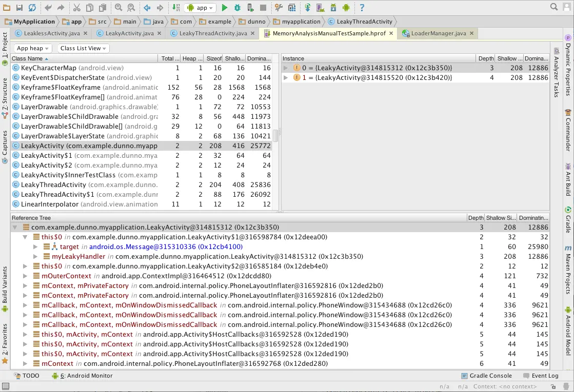This screenshot has height=392, width=574.
Task: Expand the mOuterContext ContextImpl node
Action: point(26,276)
